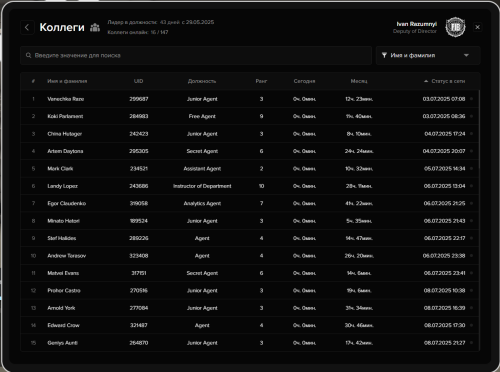This screenshot has height=372, width=500.
Task: Open the FIB faction badge avatar
Action: point(455,27)
